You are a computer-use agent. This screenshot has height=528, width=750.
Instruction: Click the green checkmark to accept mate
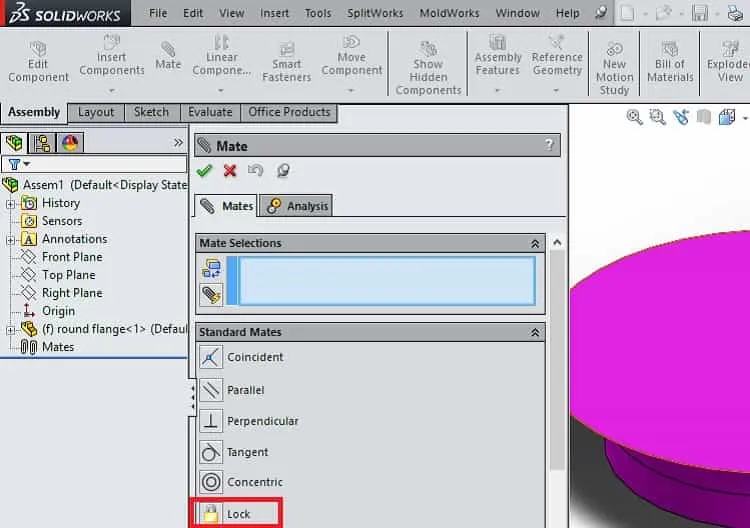(x=204, y=171)
